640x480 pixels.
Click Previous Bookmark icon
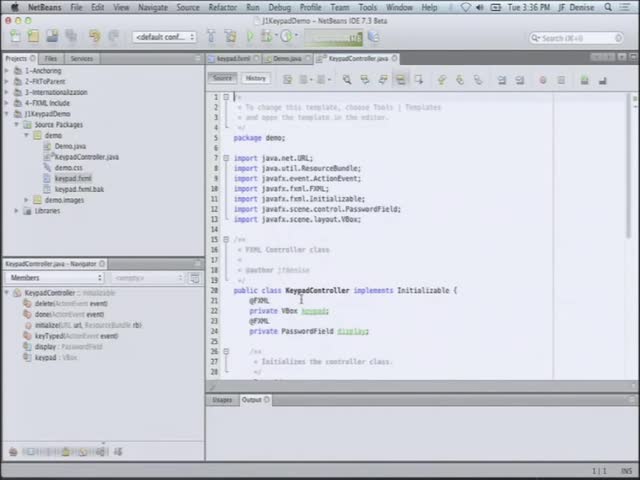click(x=442, y=80)
